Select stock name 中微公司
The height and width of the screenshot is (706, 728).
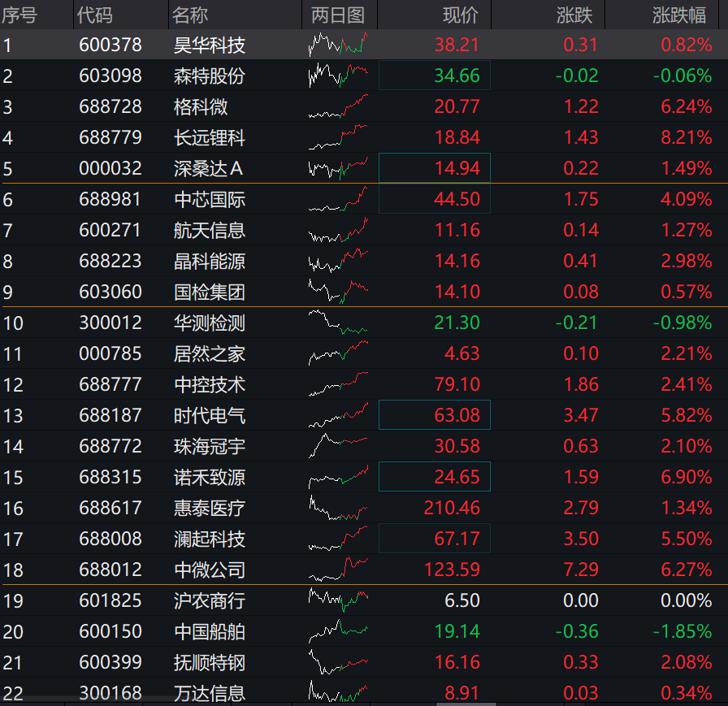pyautogui.click(x=210, y=570)
